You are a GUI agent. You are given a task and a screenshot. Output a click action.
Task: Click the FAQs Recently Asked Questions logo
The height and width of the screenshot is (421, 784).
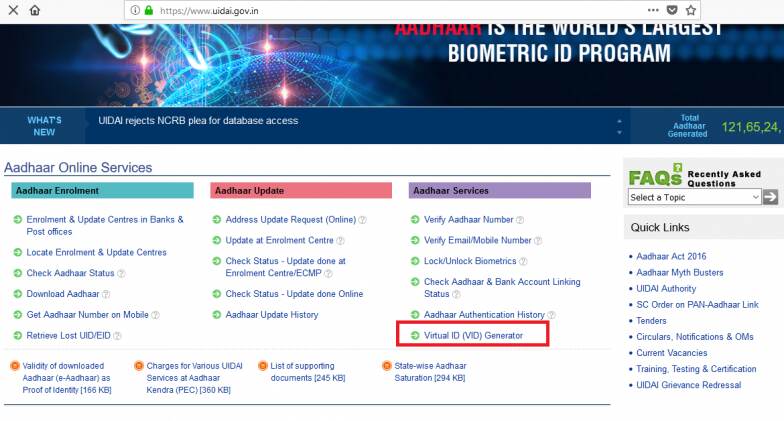(x=695, y=176)
